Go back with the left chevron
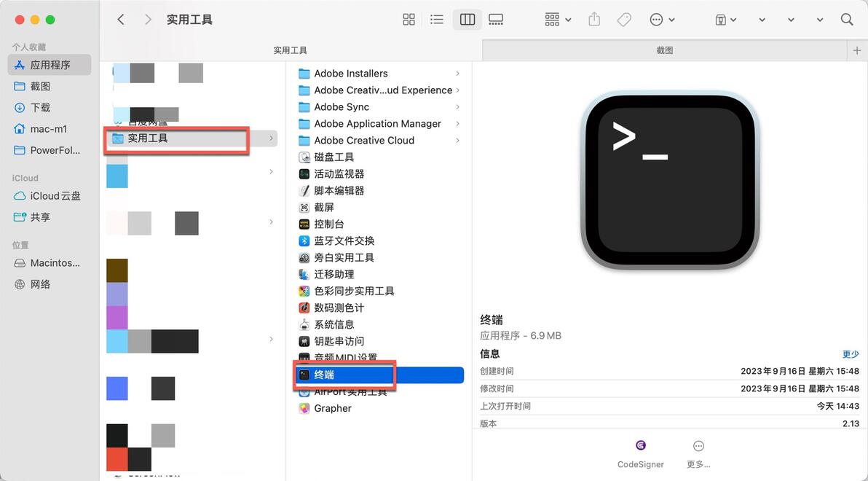The width and height of the screenshot is (868, 481). tap(121, 20)
